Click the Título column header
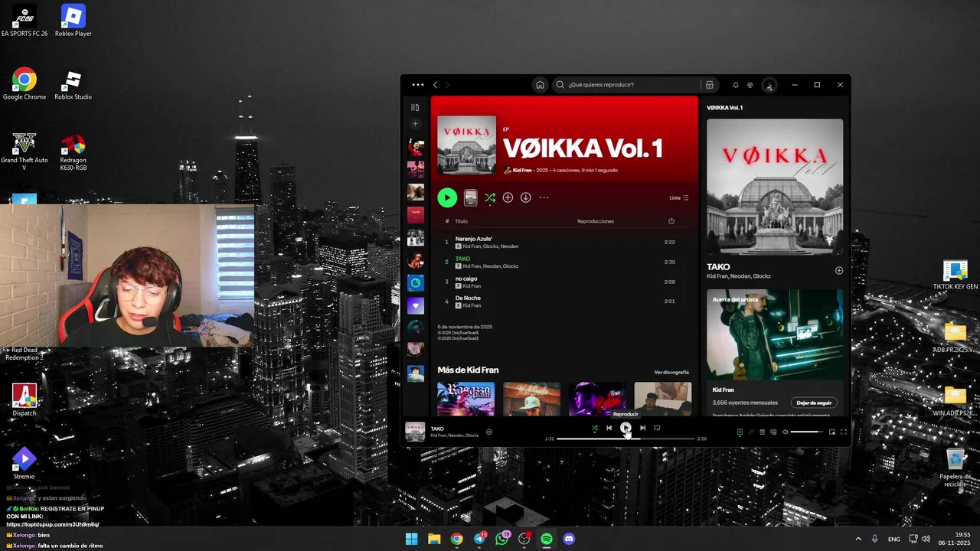 pos(461,221)
